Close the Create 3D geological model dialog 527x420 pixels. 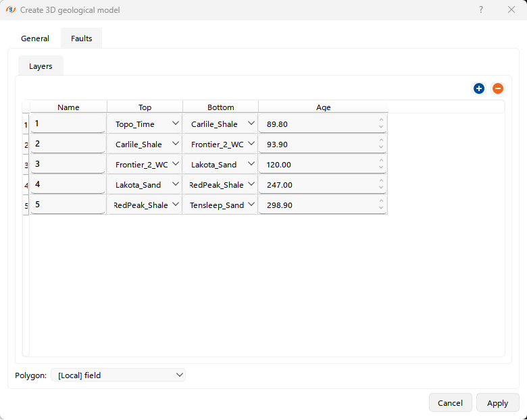[x=511, y=9]
